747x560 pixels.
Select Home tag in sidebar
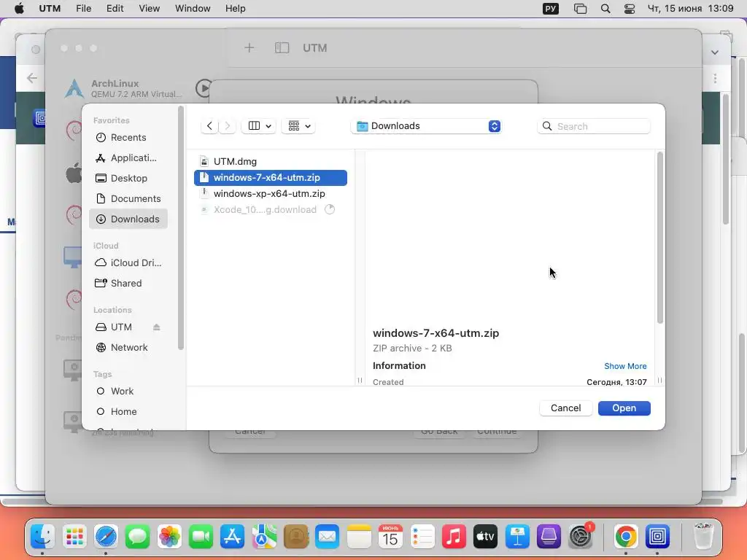[x=128, y=411]
